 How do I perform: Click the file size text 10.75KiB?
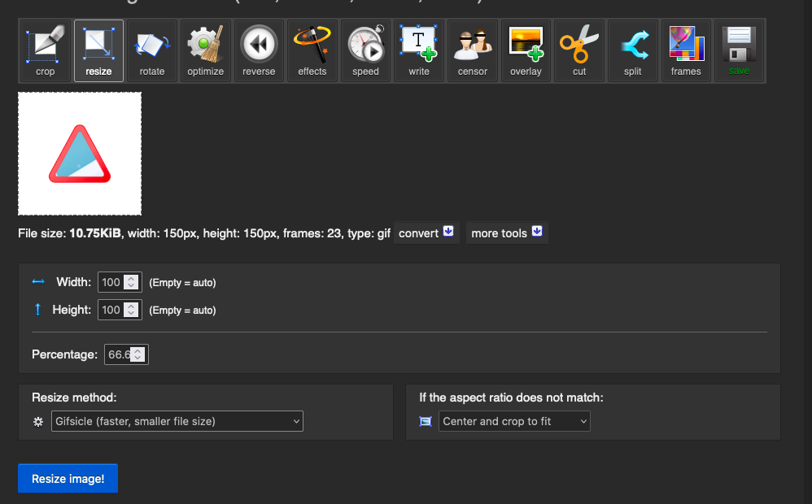[x=94, y=233]
